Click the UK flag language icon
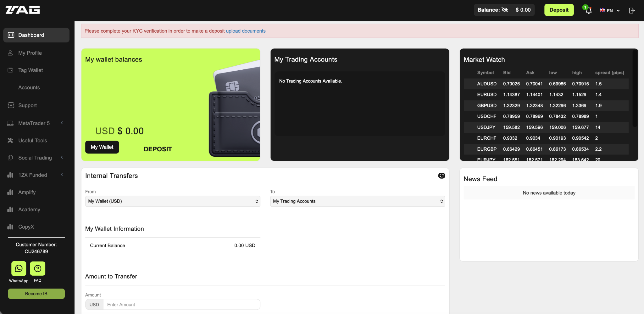Image resolution: width=644 pixels, height=314 pixels. (602, 10)
